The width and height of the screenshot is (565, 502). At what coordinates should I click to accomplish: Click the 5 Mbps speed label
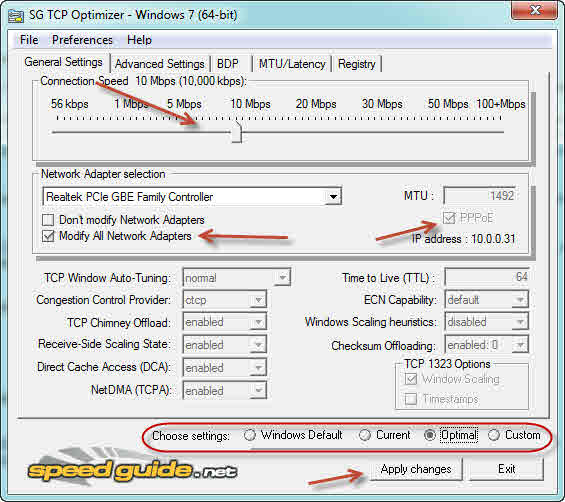184,104
